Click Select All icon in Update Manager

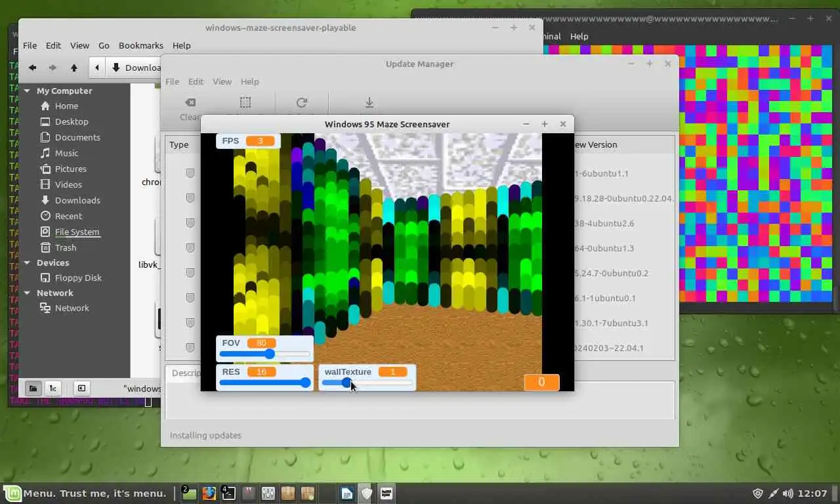point(245,102)
